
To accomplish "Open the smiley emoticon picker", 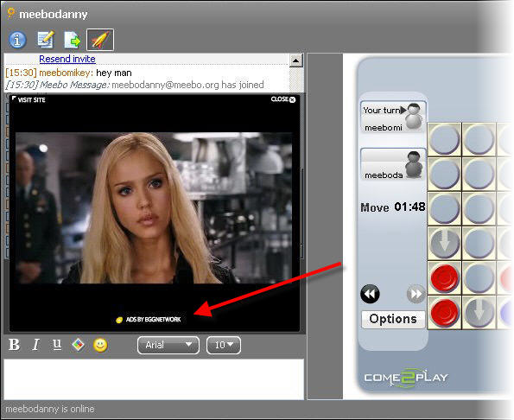I will pos(100,345).
